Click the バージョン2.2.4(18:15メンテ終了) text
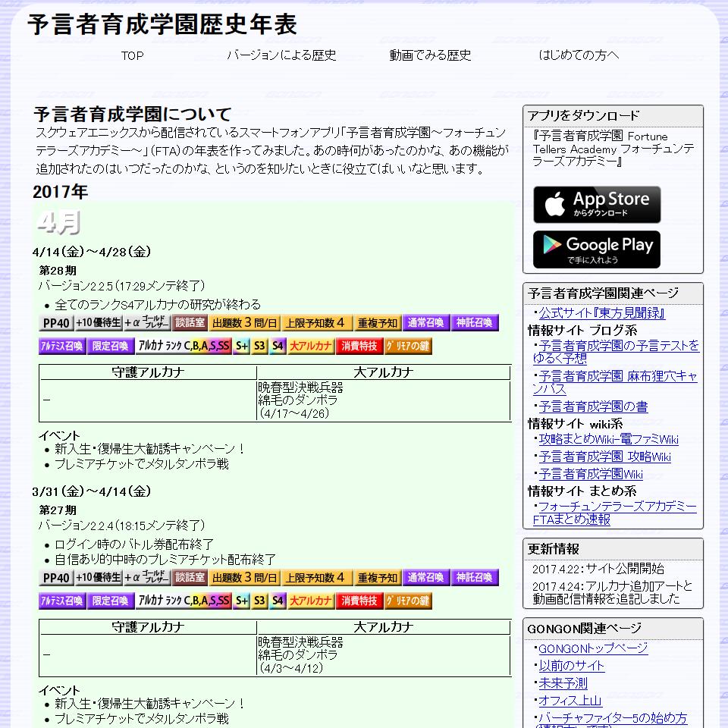 (121, 525)
